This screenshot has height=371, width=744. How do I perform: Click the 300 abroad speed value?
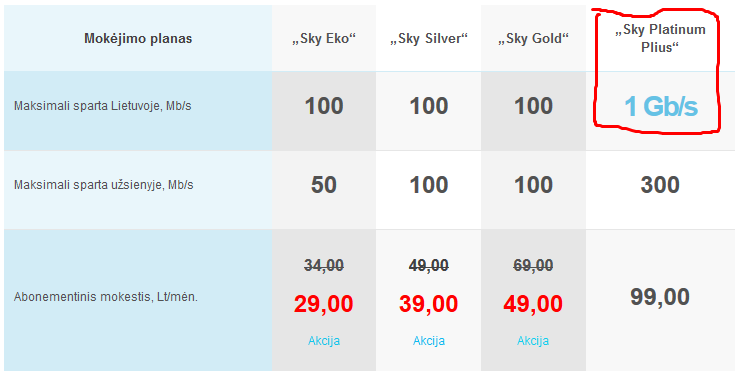[x=660, y=185]
